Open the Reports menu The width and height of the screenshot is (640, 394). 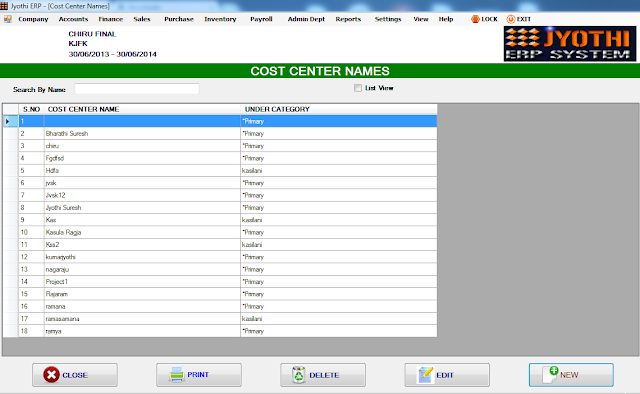click(x=348, y=19)
